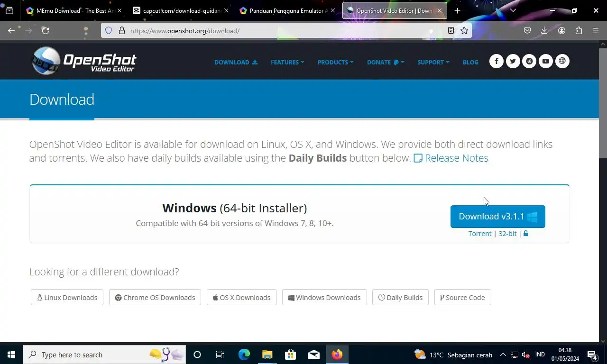Viewport: 607px width, 364px height.
Task: Click the Source Code button
Action: [x=462, y=297]
